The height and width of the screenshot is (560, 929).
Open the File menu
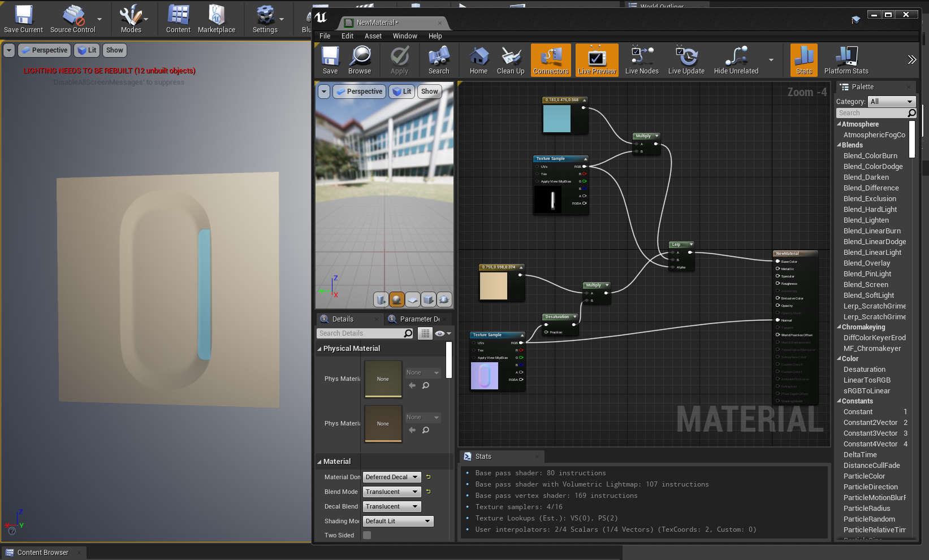325,36
